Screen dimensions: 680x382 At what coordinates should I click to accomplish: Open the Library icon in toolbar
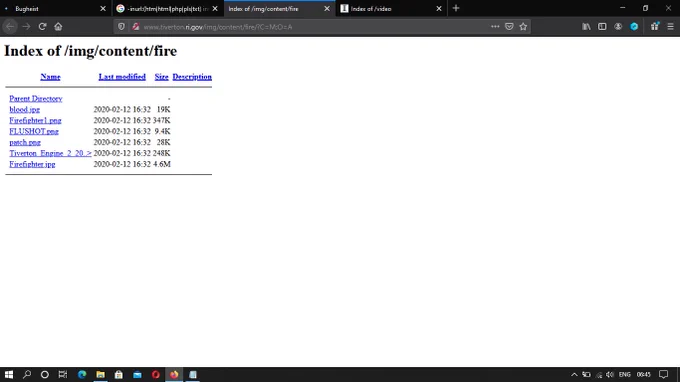[586, 26]
